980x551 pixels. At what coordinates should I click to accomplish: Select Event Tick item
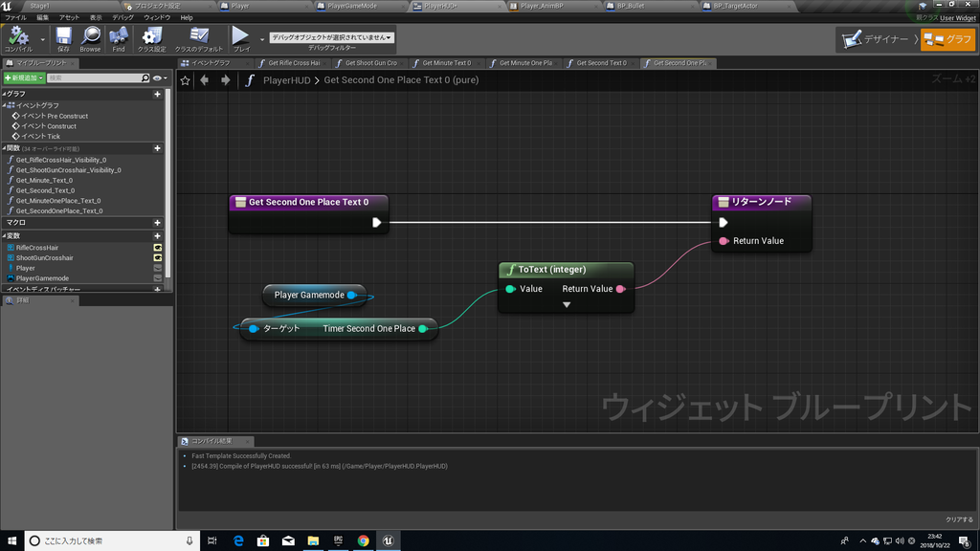[36, 136]
